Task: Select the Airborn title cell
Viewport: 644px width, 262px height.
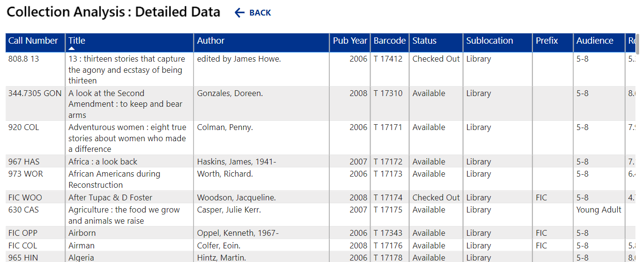Action: coord(82,233)
